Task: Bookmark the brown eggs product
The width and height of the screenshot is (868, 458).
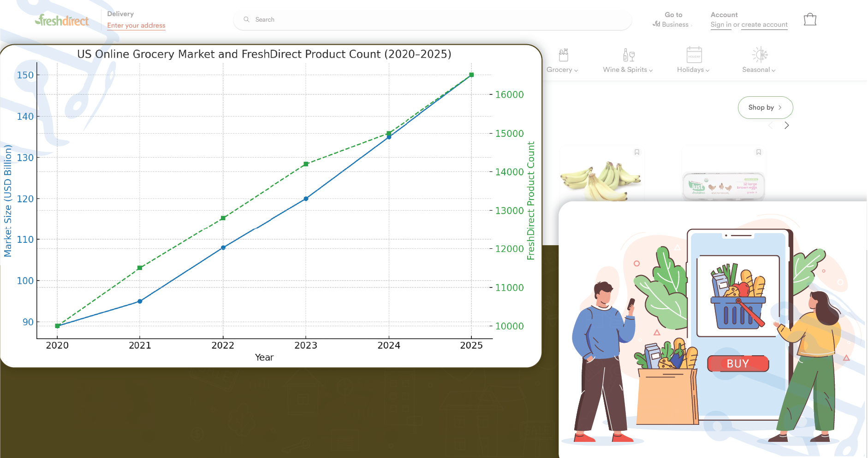Action: (x=759, y=152)
